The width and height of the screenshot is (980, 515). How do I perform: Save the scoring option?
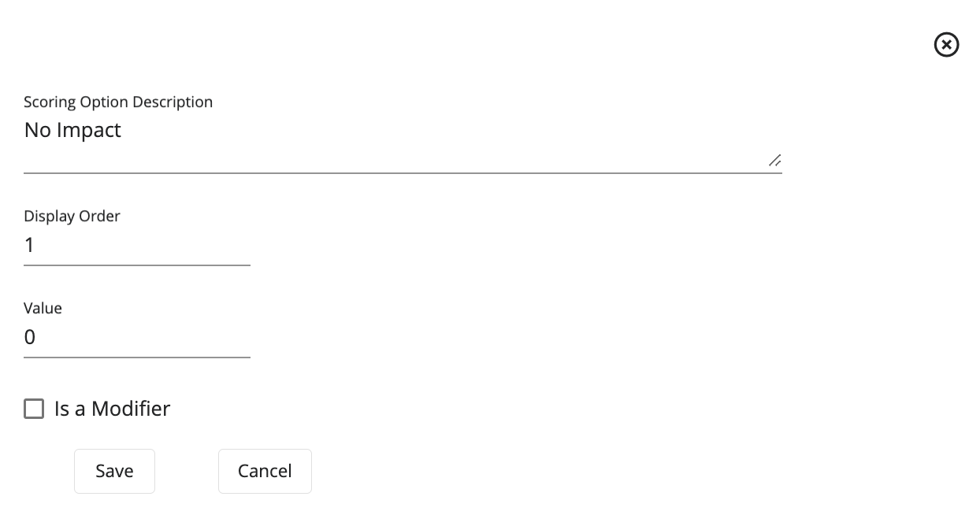pos(114,471)
